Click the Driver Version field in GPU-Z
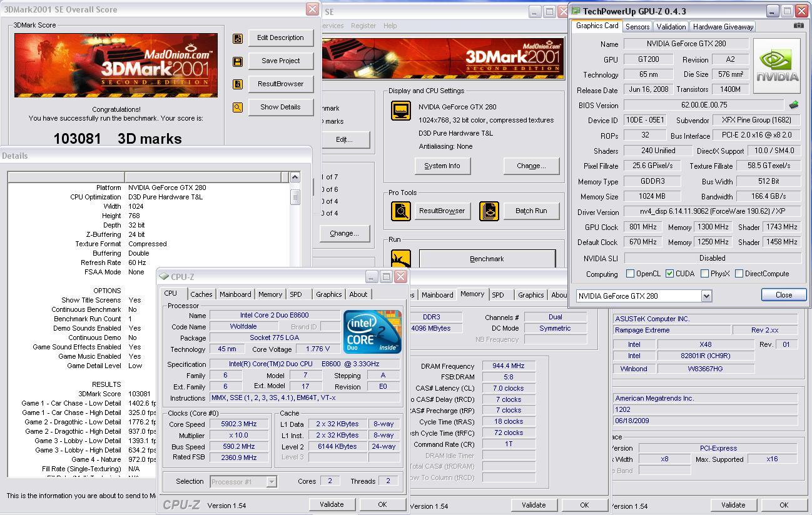Screen dimensions: 812x515 (x=713, y=212)
